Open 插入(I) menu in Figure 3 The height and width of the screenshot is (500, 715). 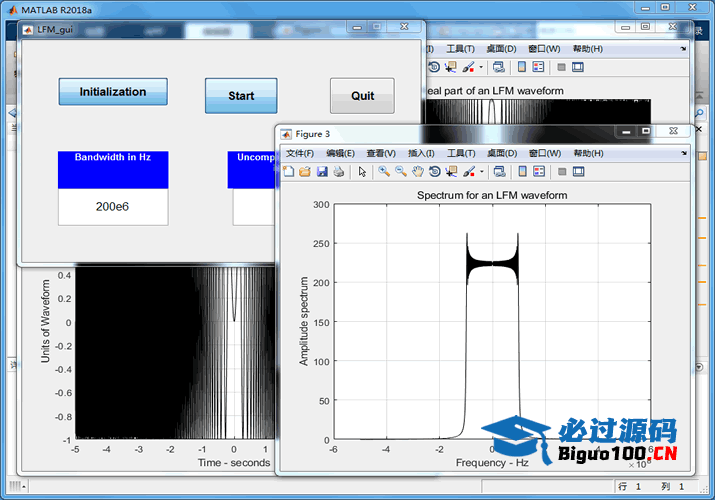tap(421, 153)
